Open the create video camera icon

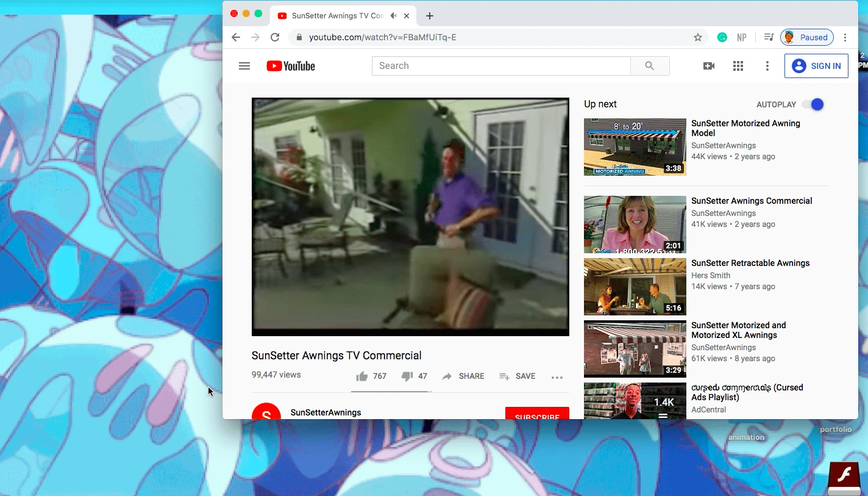pyautogui.click(x=709, y=66)
